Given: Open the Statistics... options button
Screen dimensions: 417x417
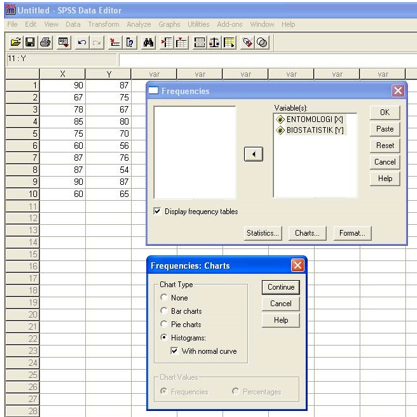Looking at the screenshot, I should click(x=263, y=233).
